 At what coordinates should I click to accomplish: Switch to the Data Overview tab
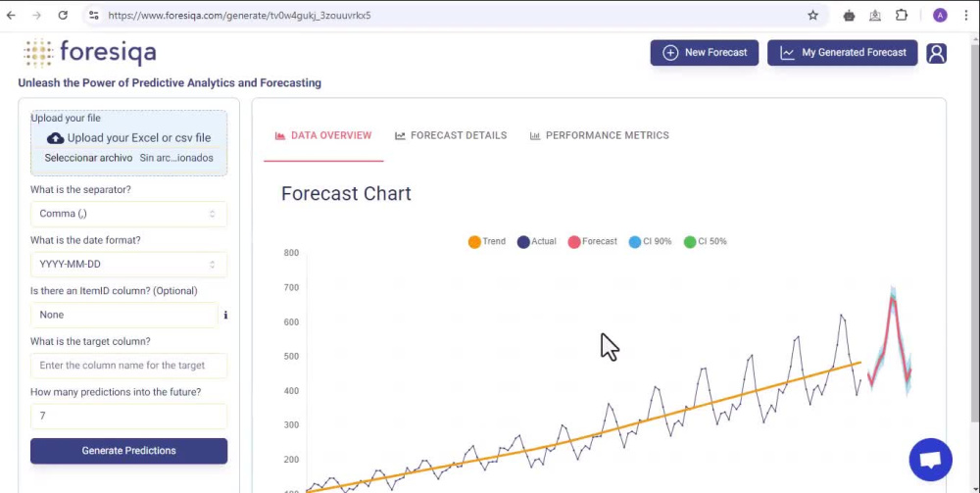point(323,135)
